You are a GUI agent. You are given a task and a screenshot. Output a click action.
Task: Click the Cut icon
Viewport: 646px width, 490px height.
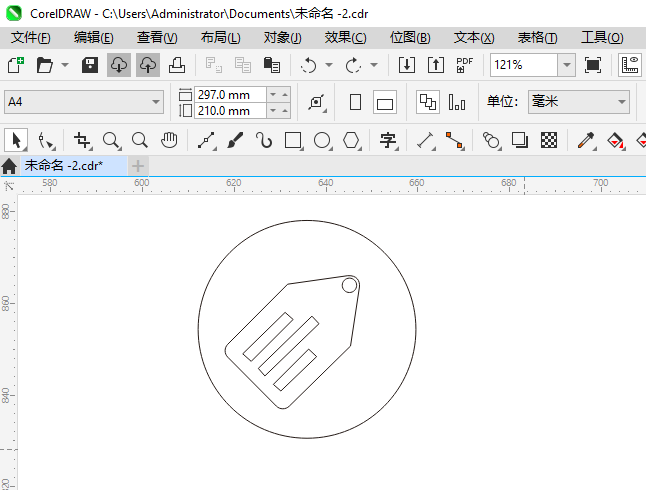click(x=214, y=65)
